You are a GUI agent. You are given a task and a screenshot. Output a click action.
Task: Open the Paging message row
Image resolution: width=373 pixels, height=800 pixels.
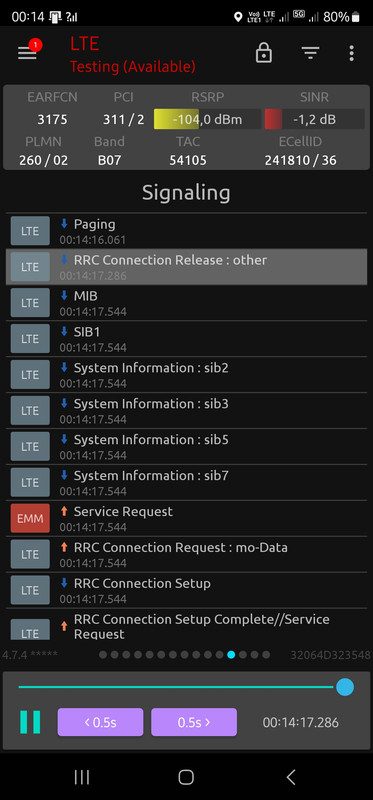(186, 231)
